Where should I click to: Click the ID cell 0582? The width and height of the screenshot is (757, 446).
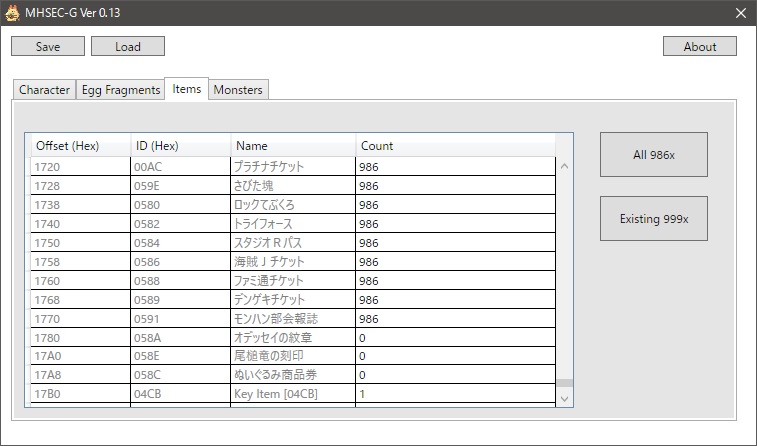(x=181, y=223)
